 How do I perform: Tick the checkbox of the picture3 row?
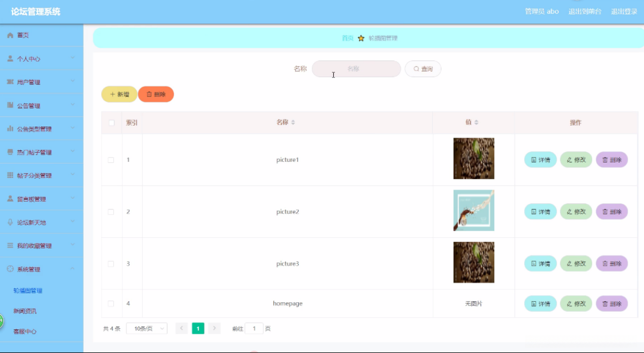111,264
